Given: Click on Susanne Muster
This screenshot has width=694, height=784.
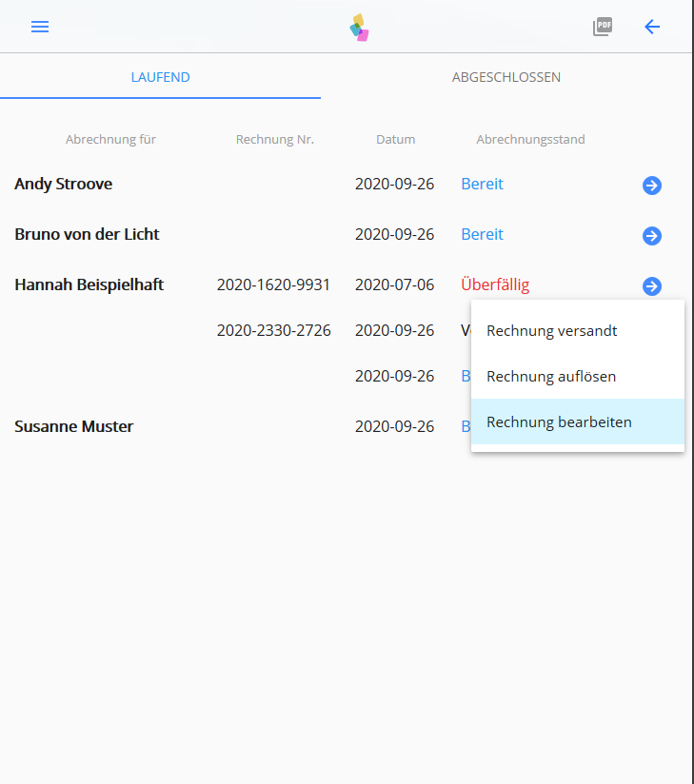Looking at the screenshot, I should click(74, 427).
